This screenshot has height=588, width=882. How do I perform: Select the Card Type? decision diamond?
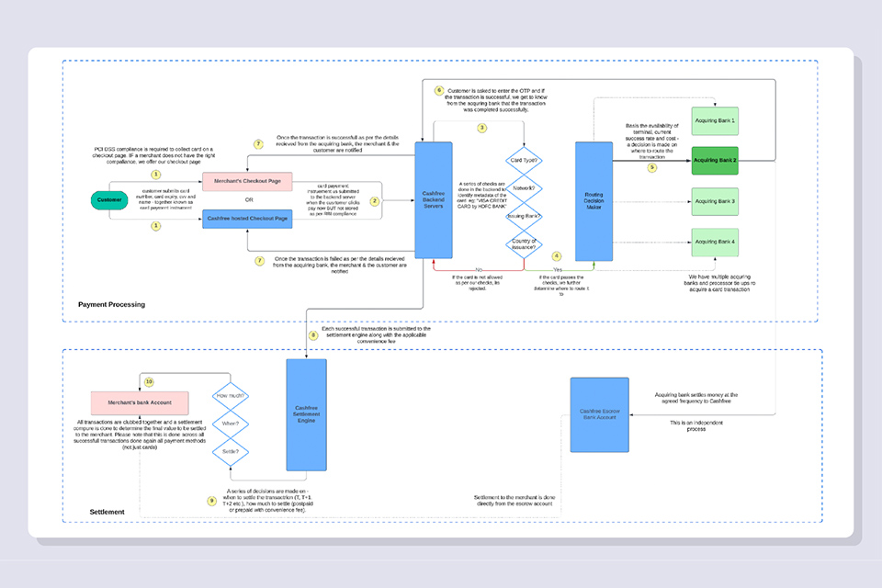(525, 160)
